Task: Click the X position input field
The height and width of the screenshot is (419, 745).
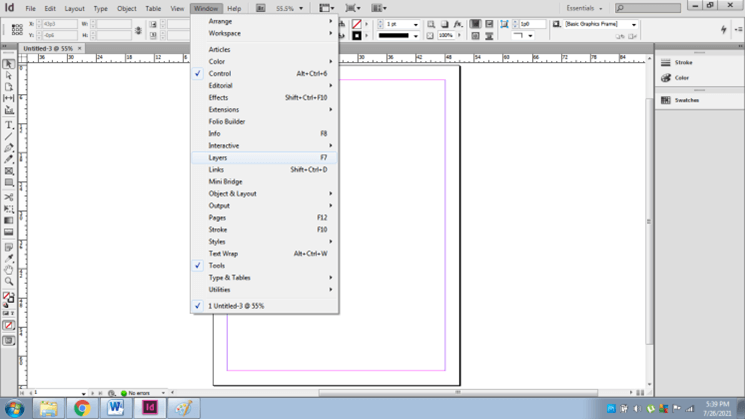Action: point(60,24)
